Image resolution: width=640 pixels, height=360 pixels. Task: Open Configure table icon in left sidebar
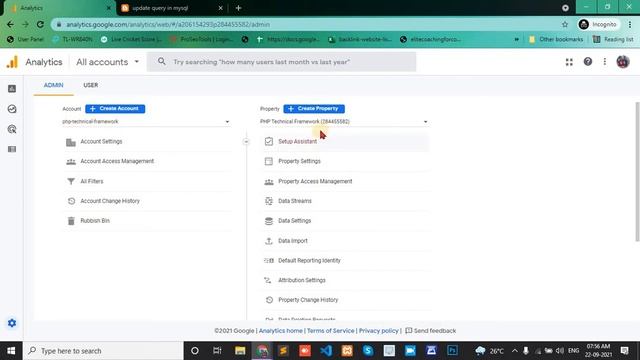[x=12, y=149]
